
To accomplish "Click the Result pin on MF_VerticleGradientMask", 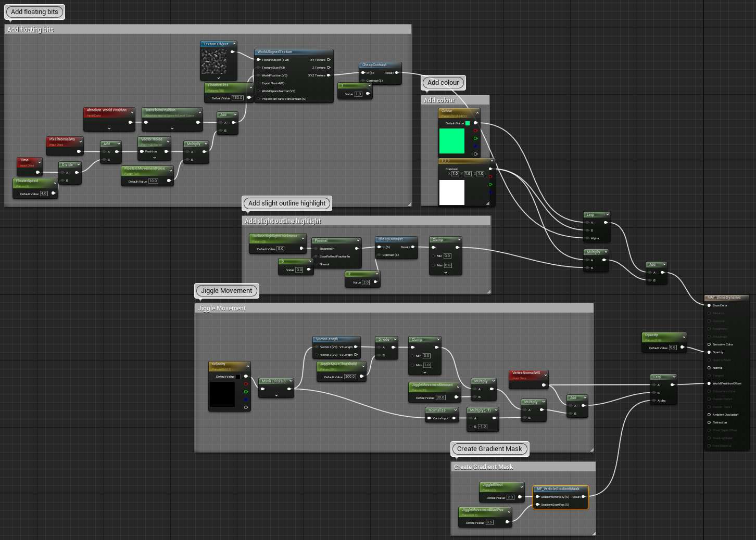I will point(584,497).
